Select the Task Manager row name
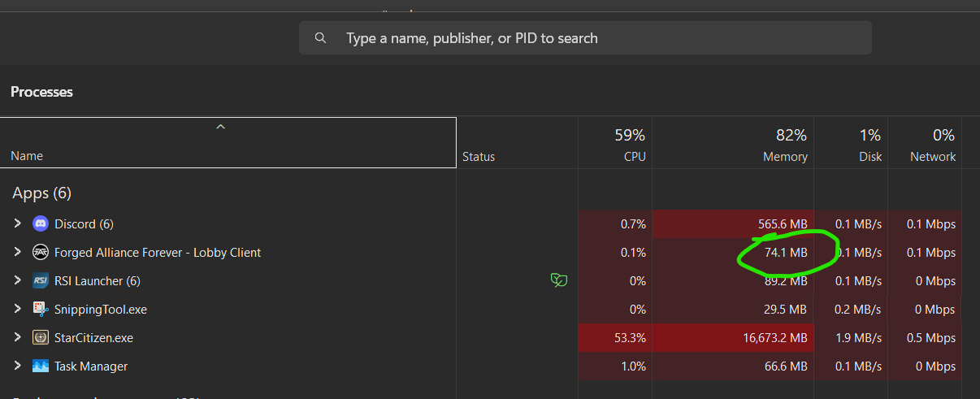Viewport: 980px width, 399px height. tap(91, 366)
